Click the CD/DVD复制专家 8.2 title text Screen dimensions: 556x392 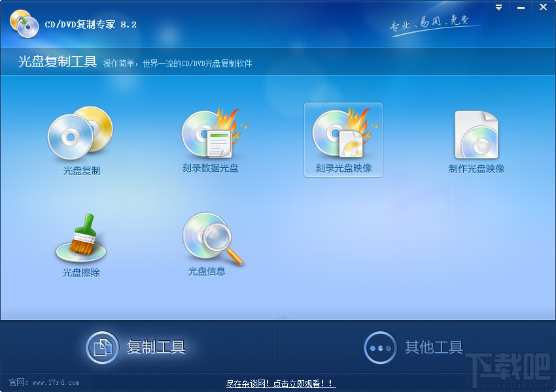click(x=90, y=24)
